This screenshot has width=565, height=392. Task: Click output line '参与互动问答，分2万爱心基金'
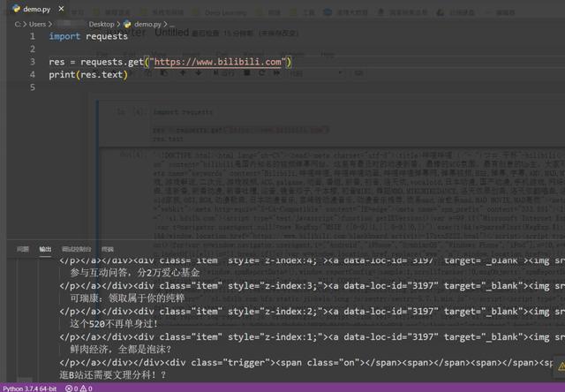(x=135, y=273)
